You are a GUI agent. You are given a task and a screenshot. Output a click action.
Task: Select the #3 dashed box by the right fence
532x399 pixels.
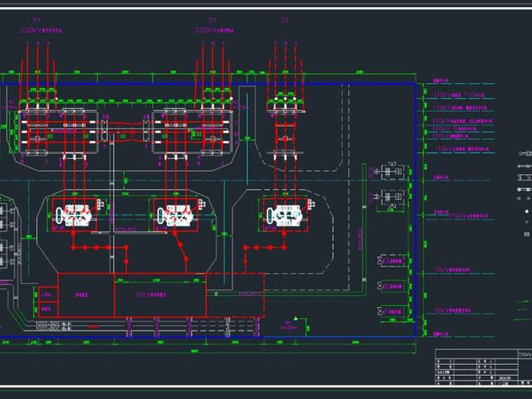pyautogui.click(x=393, y=261)
